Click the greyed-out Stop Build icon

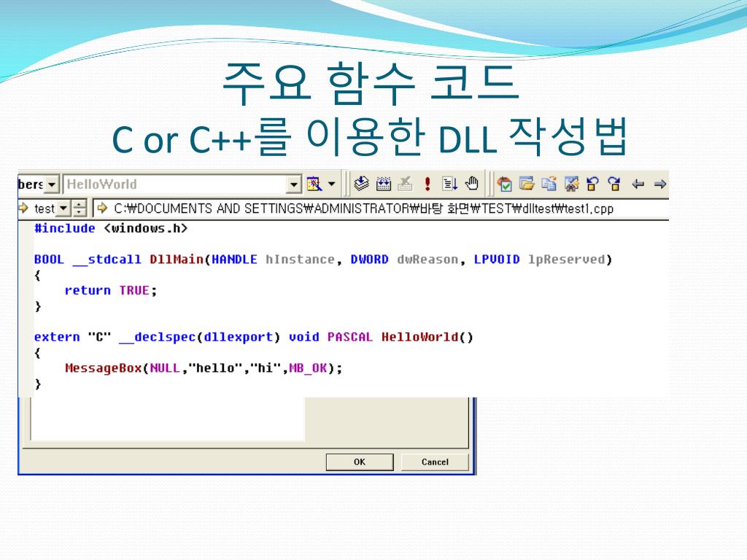click(x=405, y=184)
